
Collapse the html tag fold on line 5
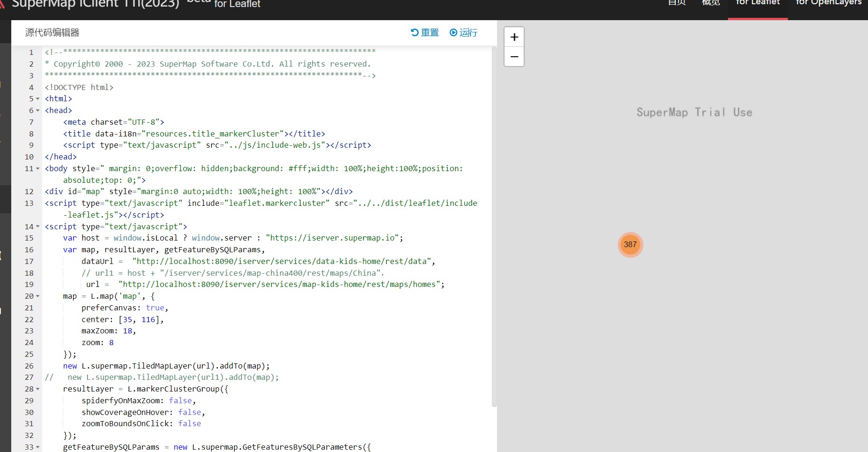(37, 99)
